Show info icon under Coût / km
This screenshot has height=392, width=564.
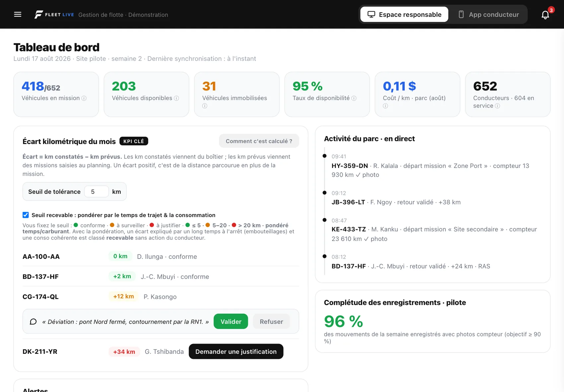(385, 106)
